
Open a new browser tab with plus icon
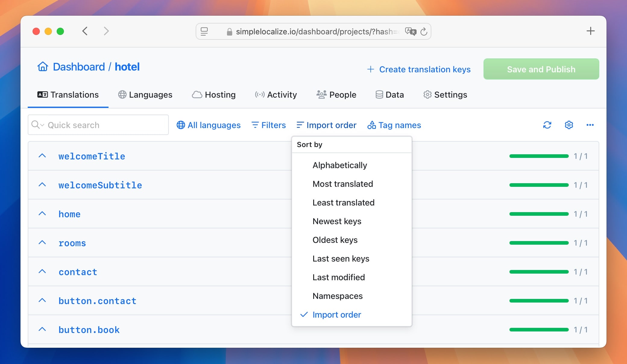591,31
